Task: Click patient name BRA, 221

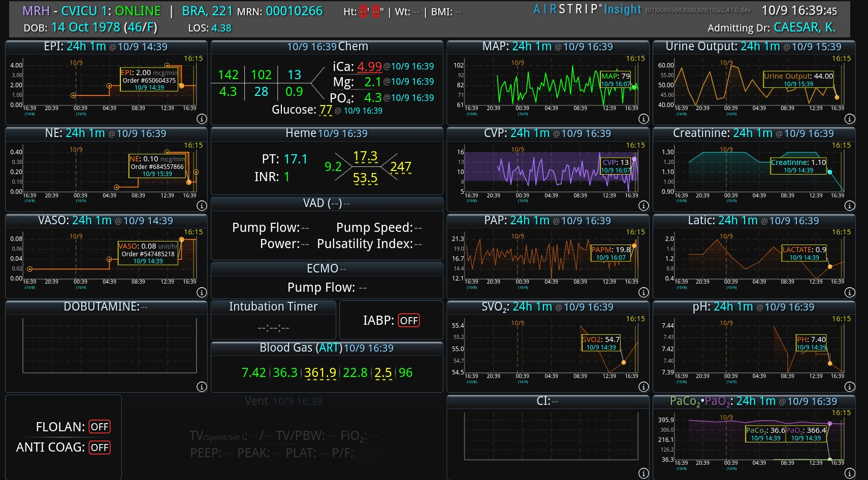Action: (x=207, y=11)
